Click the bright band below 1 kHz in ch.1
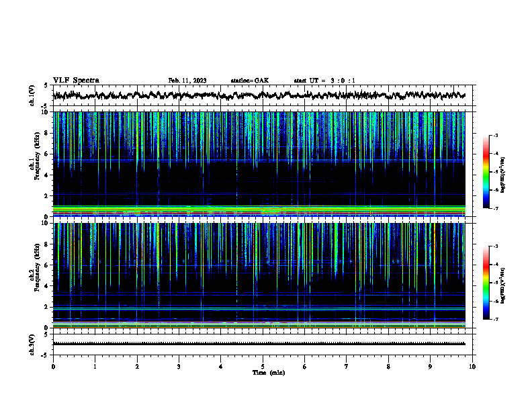Image resolution: width=532 pixels, height=411 pixels. [259, 211]
